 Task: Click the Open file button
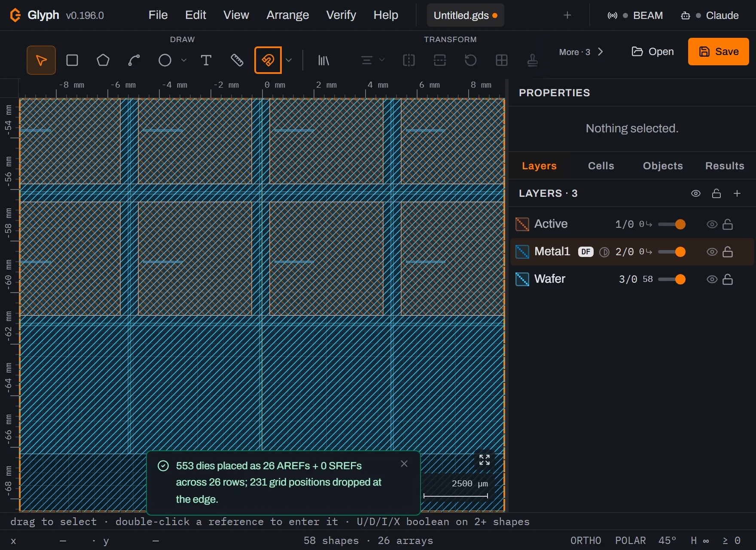tap(652, 52)
